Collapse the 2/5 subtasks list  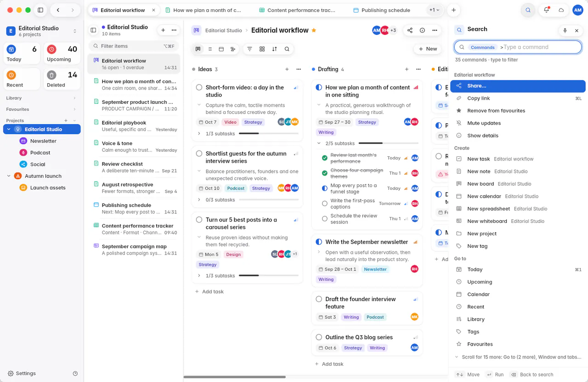click(x=319, y=143)
